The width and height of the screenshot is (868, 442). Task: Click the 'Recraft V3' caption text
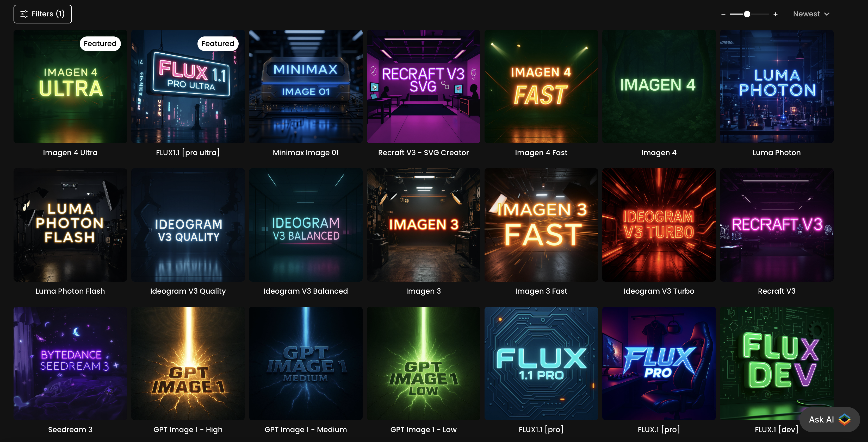777,291
